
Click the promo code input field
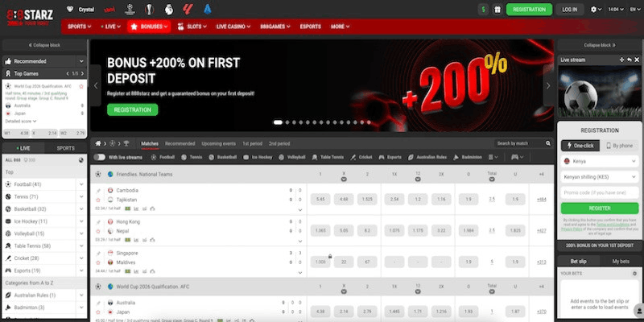click(x=599, y=192)
